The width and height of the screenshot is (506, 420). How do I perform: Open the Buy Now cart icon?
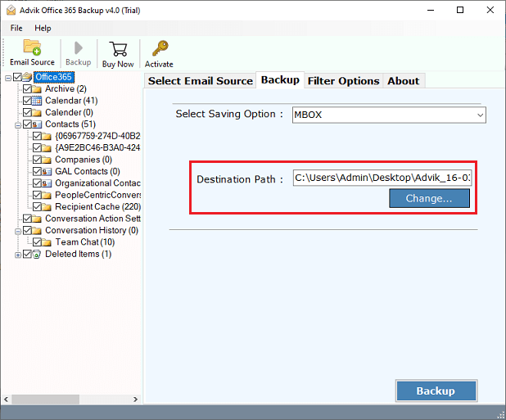click(118, 49)
